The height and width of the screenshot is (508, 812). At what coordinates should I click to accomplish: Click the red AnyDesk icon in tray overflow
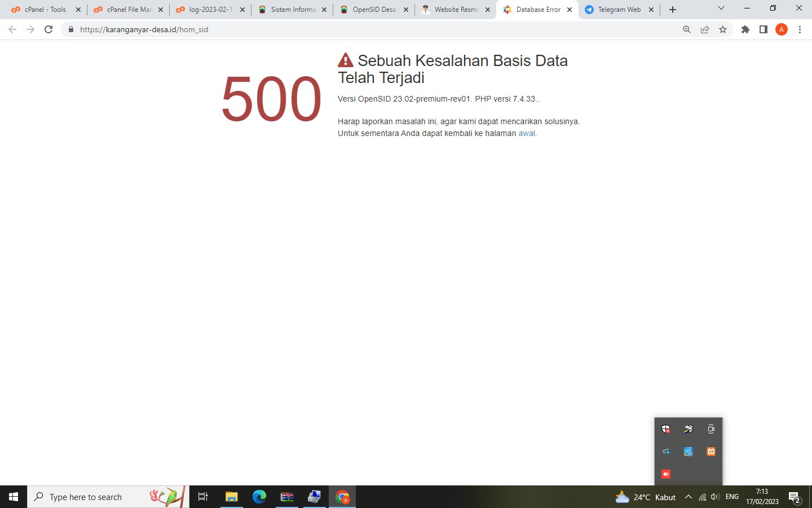pyautogui.click(x=666, y=474)
